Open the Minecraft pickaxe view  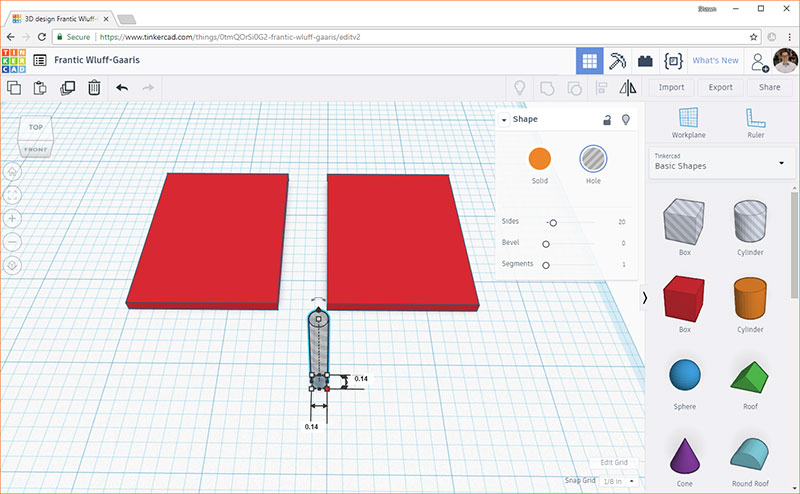pyautogui.click(x=618, y=60)
